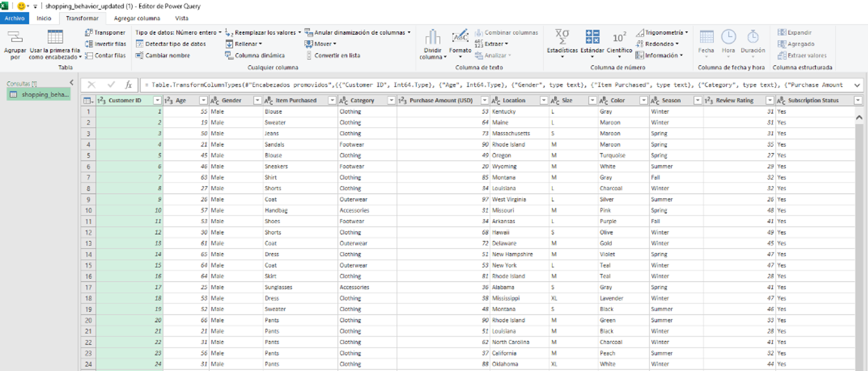Image resolution: width=868 pixels, height=371 pixels.
Task: Click the Lavender cell
Action: 623,298
